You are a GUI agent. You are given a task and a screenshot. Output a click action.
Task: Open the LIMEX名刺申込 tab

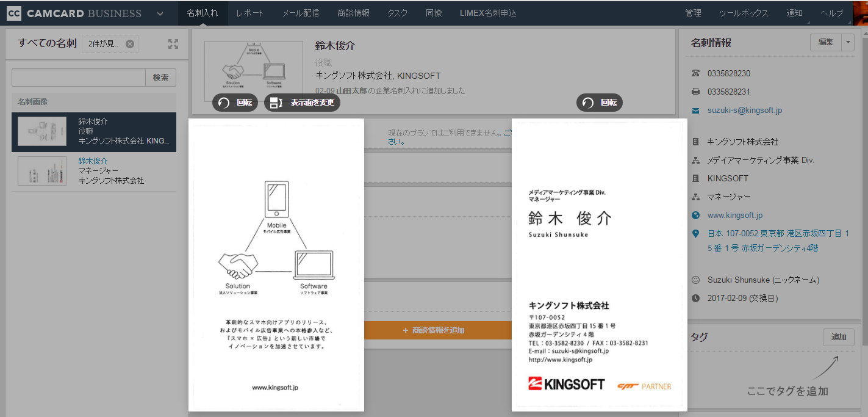[488, 13]
